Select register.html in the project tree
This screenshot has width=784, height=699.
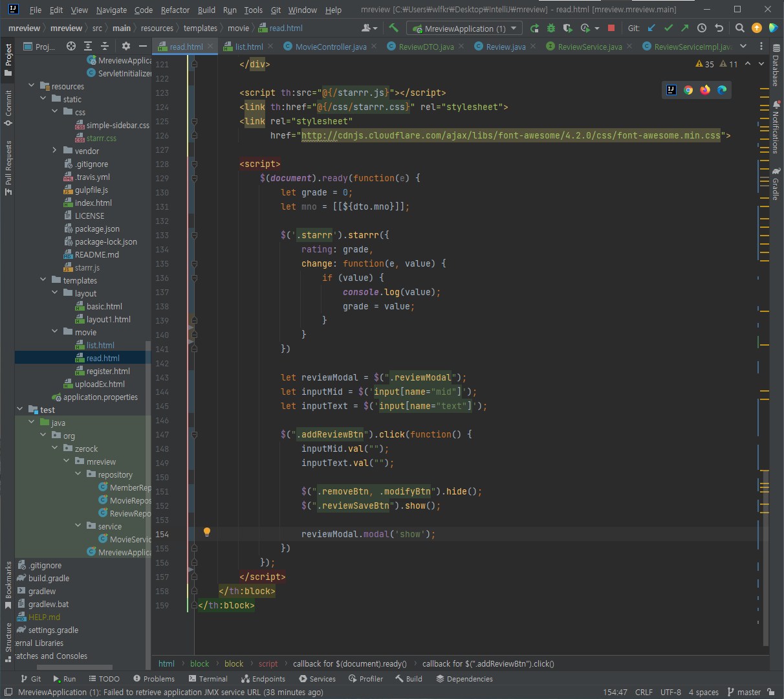pyautogui.click(x=108, y=371)
